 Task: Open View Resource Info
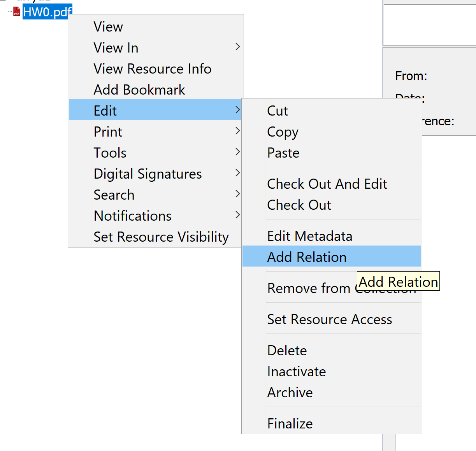[152, 69]
